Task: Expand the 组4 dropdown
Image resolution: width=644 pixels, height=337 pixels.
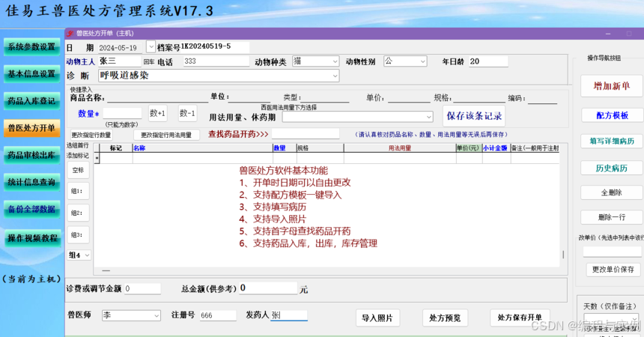Action: click(87, 255)
